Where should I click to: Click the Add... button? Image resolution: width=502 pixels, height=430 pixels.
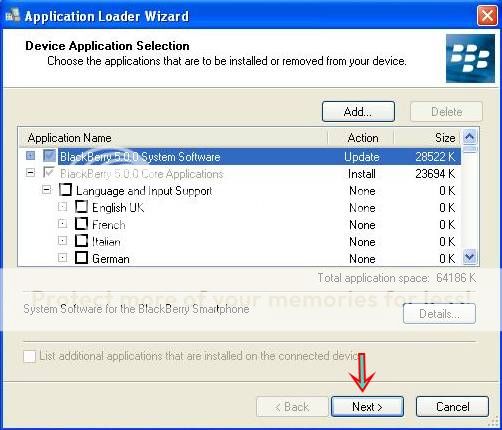(358, 112)
